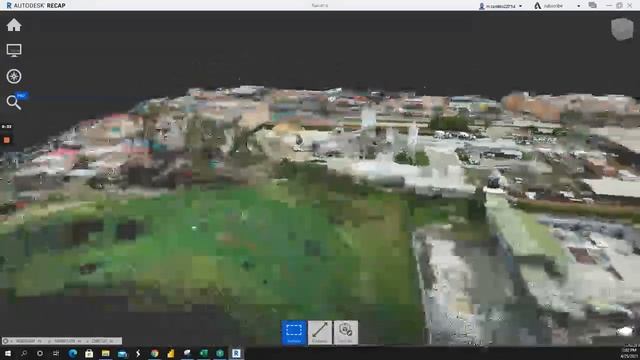640x360 pixels.
Task: Launch Microsoft Edge from taskbar
Action: [x=73, y=353]
